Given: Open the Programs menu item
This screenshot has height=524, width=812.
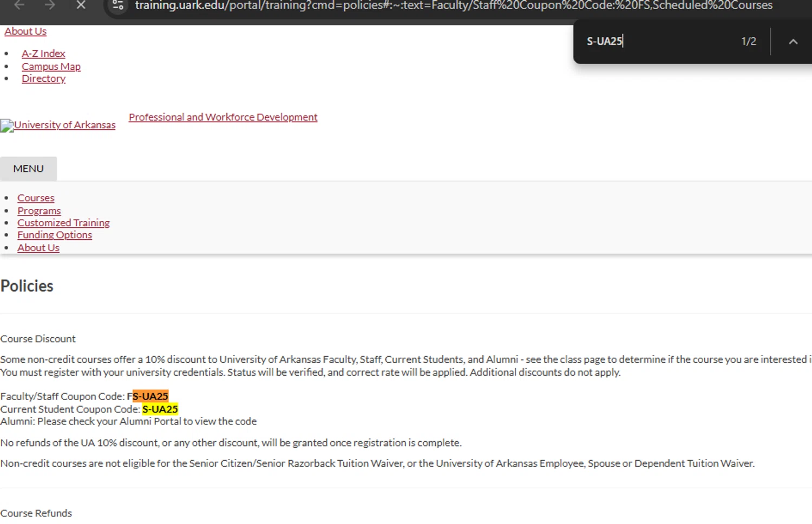Looking at the screenshot, I should pos(39,211).
